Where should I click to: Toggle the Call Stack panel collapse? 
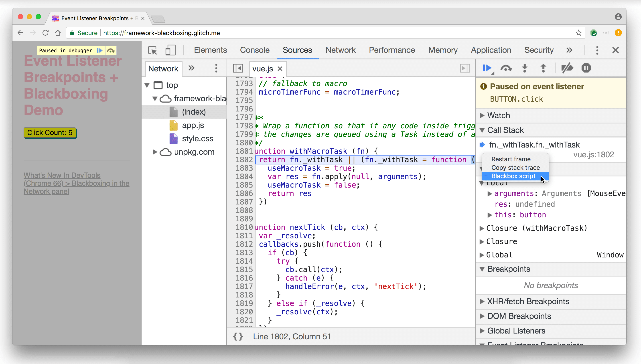(x=483, y=130)
